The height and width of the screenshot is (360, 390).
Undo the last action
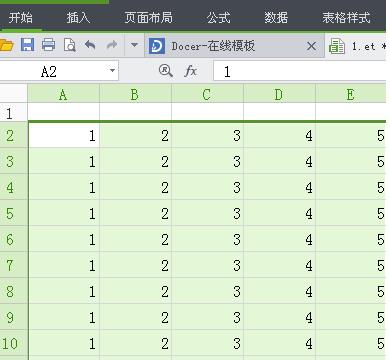[x=90, y=45]
